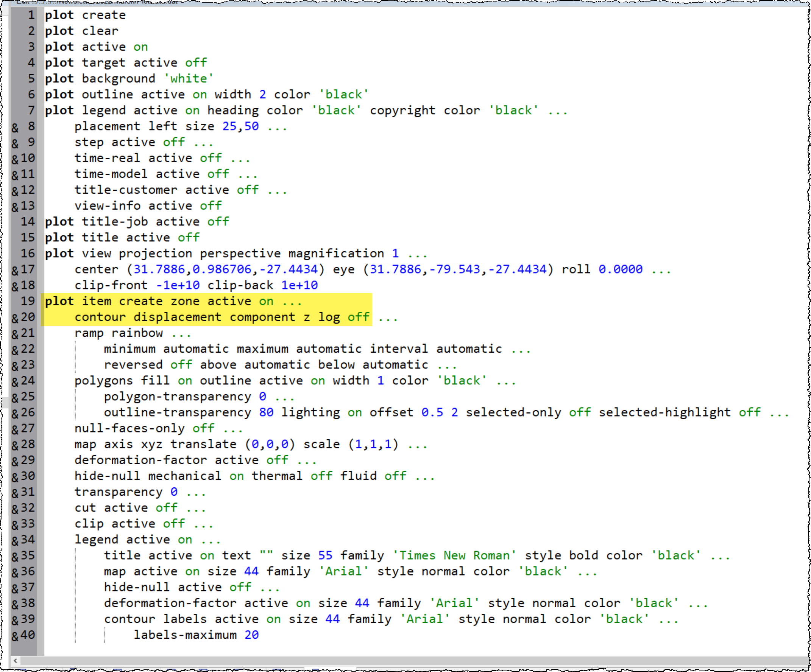Click the 'plot create' line text
This screenshot has height=672, width=811.
coord(85,15)
